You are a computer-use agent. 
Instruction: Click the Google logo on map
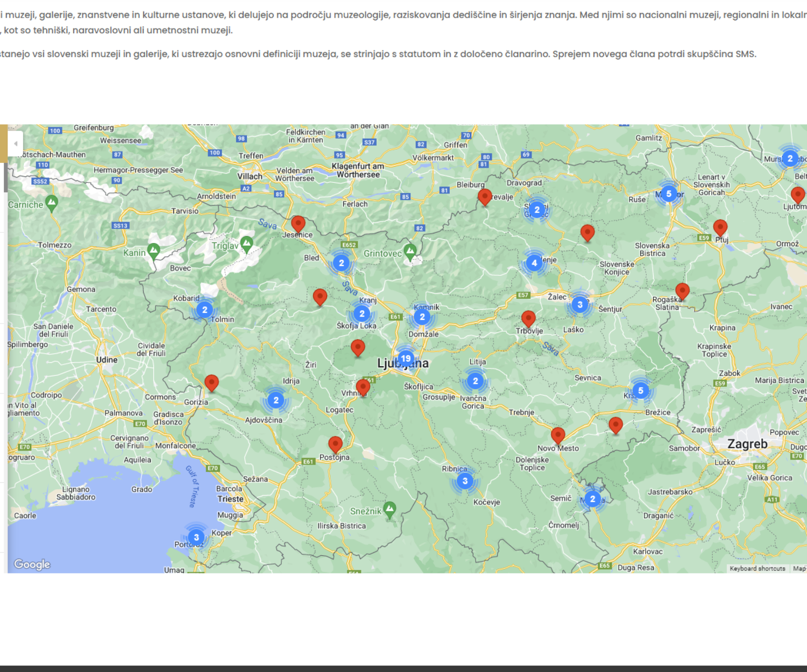pos(32,564)
